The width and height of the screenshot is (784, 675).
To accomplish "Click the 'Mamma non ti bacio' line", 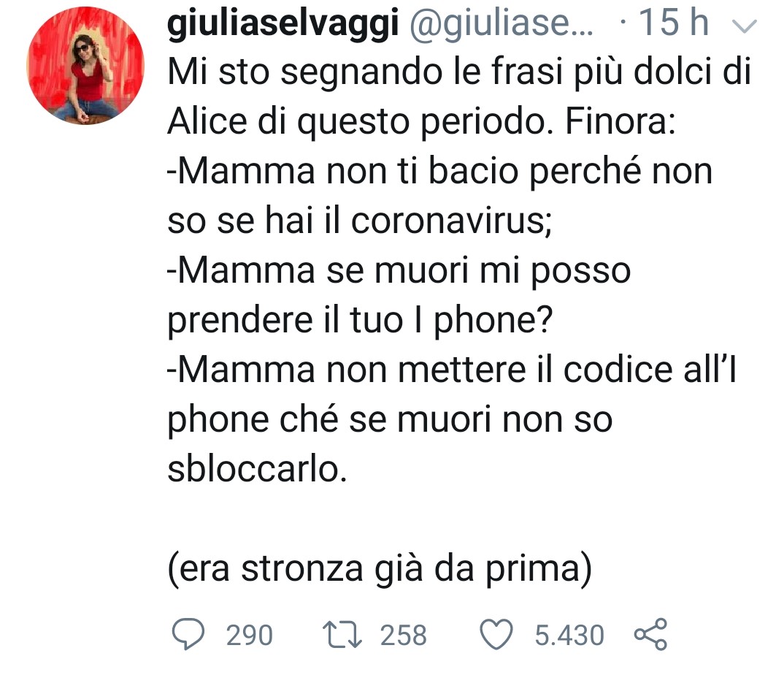I will pyautogui.click(x=439, y=172).
